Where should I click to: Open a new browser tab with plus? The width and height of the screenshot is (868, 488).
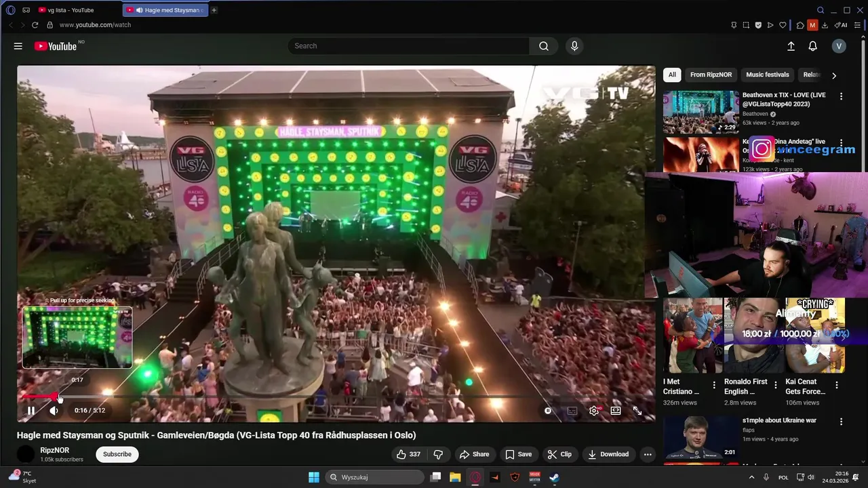[x=214, y=10]
